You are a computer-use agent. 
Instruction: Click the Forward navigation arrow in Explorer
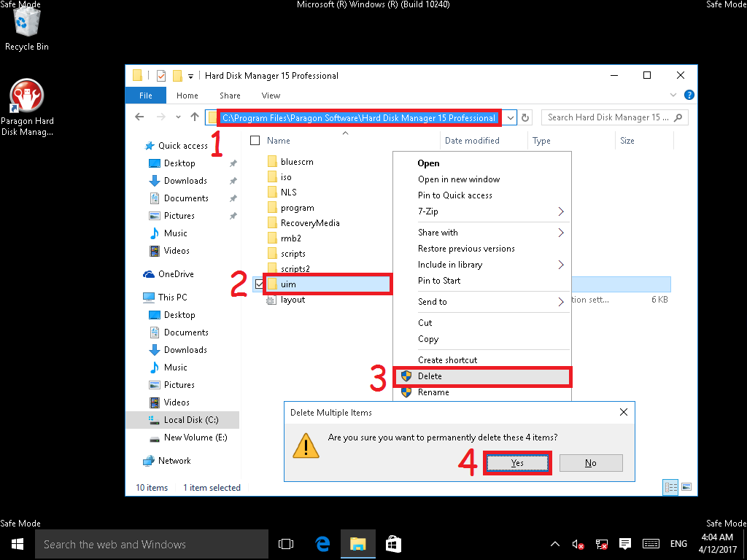[161, 117]
